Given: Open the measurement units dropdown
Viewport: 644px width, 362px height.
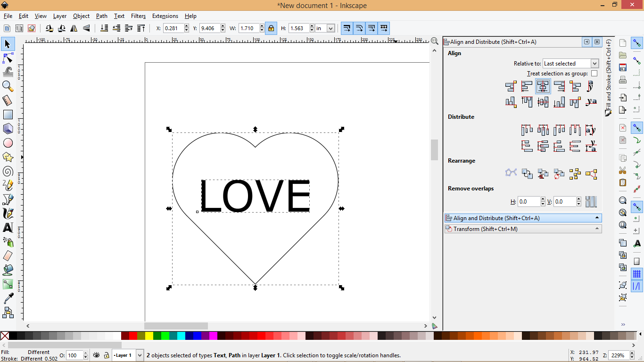Looking at the screenshot, I should (x=324, y=28).
